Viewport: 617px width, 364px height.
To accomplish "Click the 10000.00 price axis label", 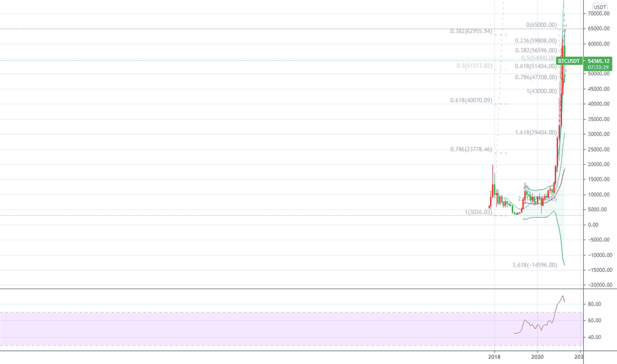I will pos(599,195).
